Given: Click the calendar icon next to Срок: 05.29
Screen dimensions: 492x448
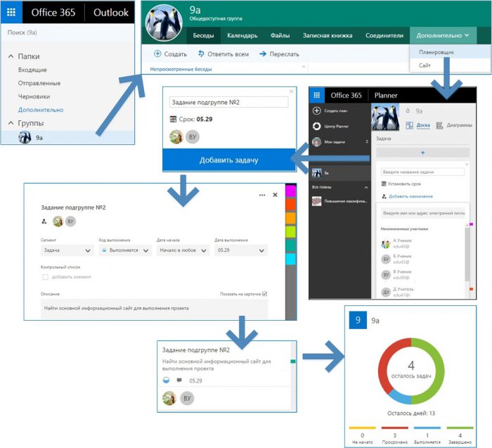Looking at the screenshot, I should [173, 119].
